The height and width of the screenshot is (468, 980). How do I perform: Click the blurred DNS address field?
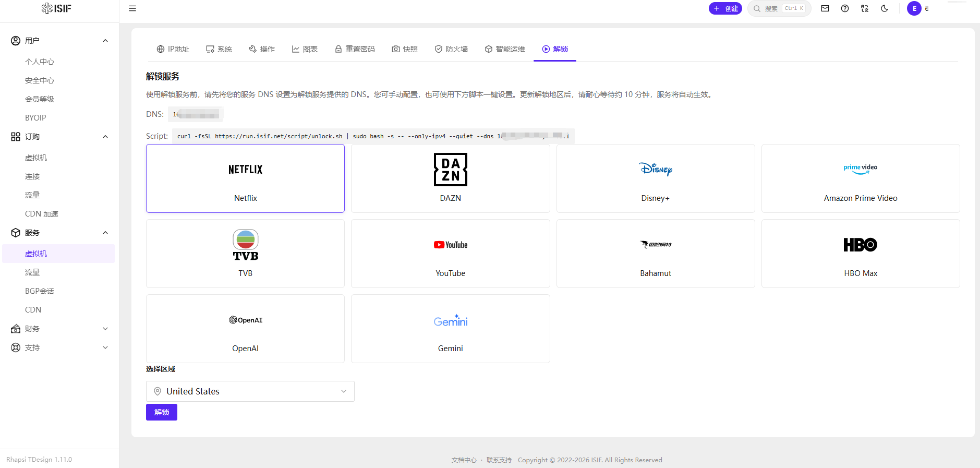196,114
